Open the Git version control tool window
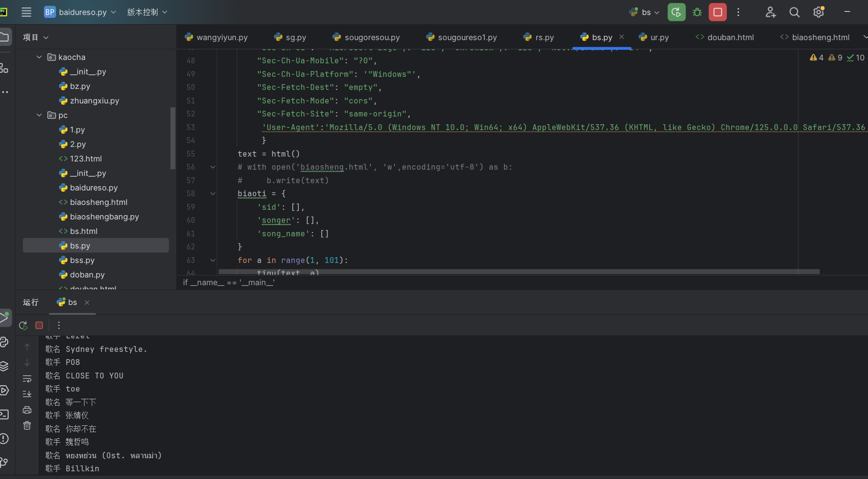Viewport: 868px width, 479px height. (4, 463)
